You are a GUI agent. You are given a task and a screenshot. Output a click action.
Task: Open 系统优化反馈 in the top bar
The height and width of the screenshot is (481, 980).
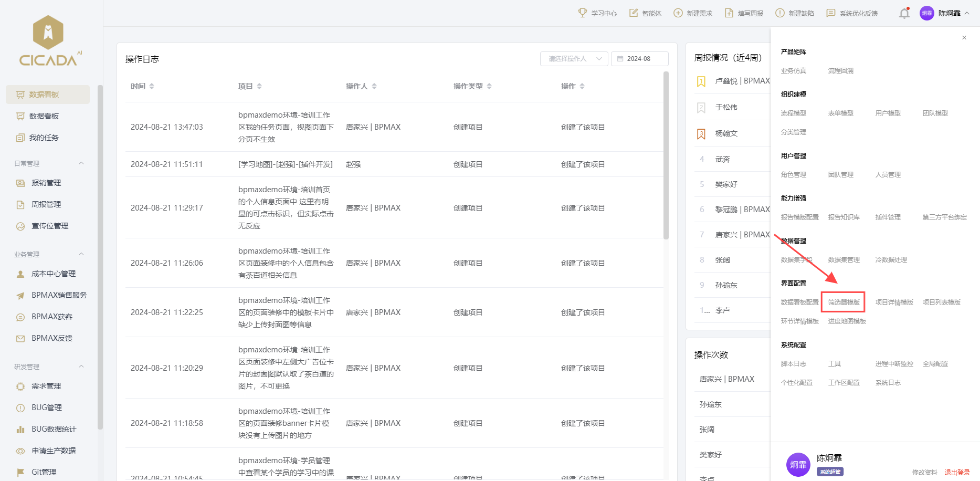(x=852, y=13)
